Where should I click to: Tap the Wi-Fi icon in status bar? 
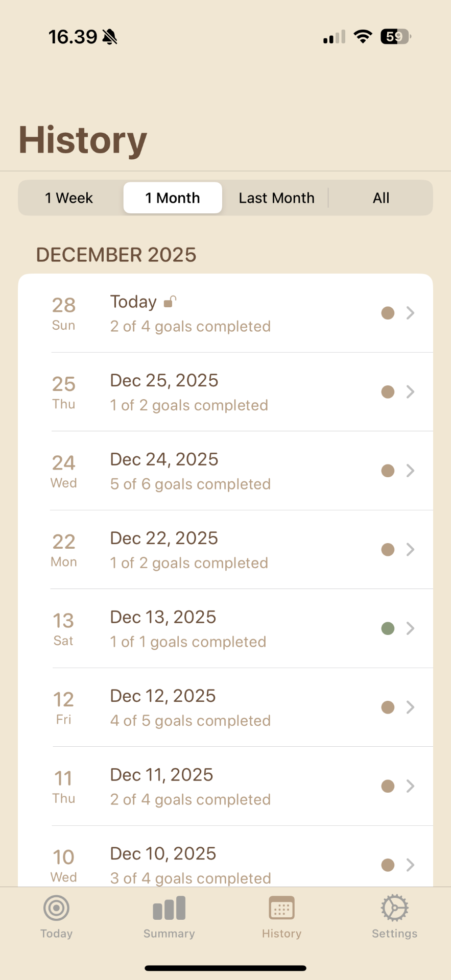(363, 37)
